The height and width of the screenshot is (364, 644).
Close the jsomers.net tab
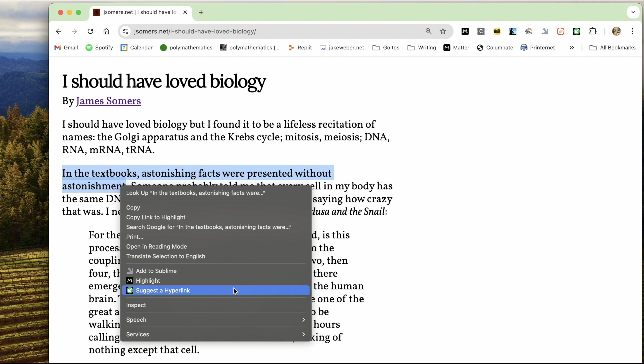coord(185,12)
